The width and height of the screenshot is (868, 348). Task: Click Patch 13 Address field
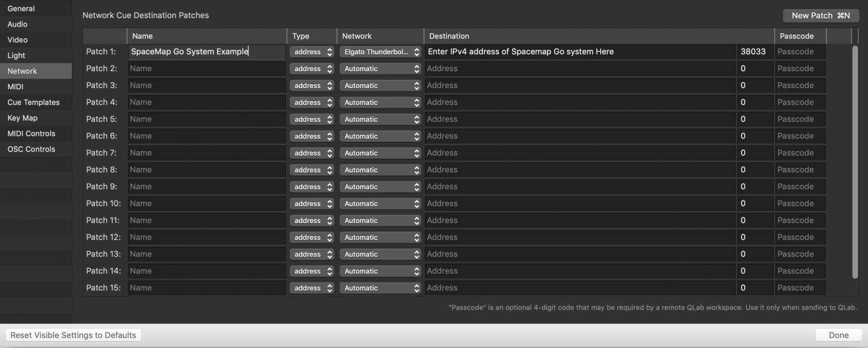[x=580, y=254]
